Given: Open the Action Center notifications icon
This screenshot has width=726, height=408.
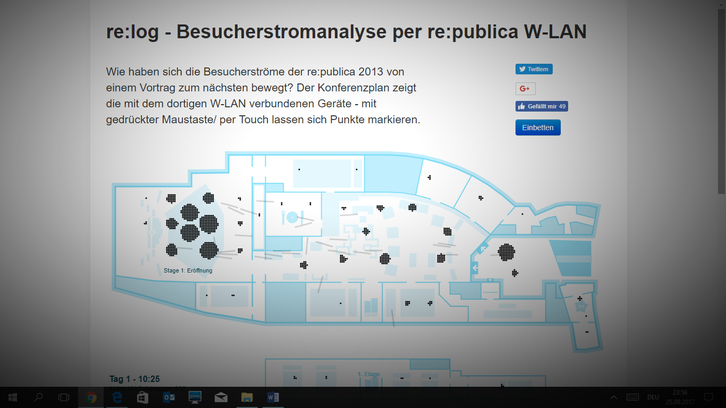Looking at the screenshot, I should 708,397.
